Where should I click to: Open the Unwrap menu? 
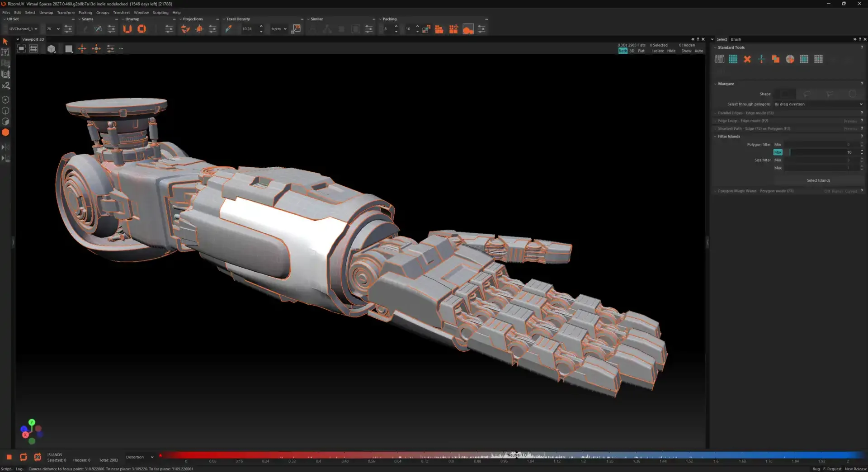click(x=46, y=13)
